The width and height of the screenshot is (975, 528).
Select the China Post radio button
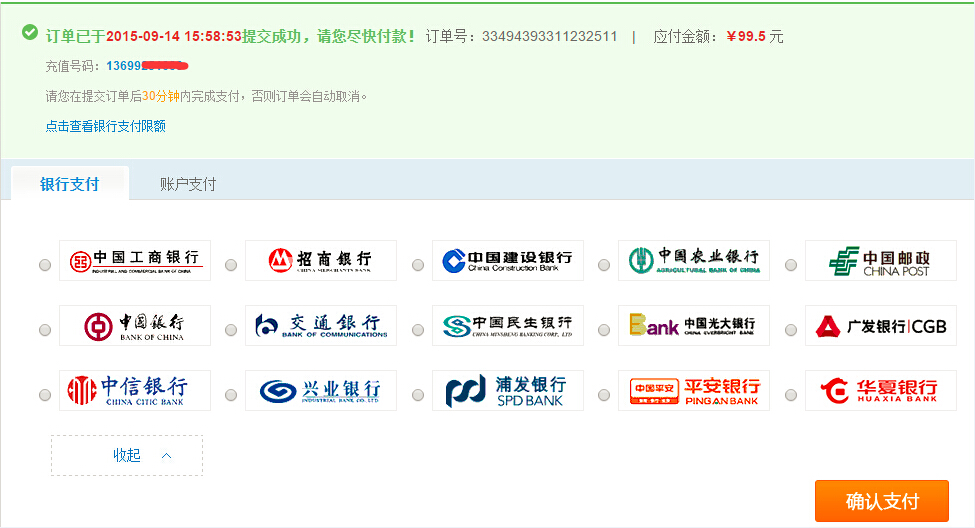[x=791, y=265]
